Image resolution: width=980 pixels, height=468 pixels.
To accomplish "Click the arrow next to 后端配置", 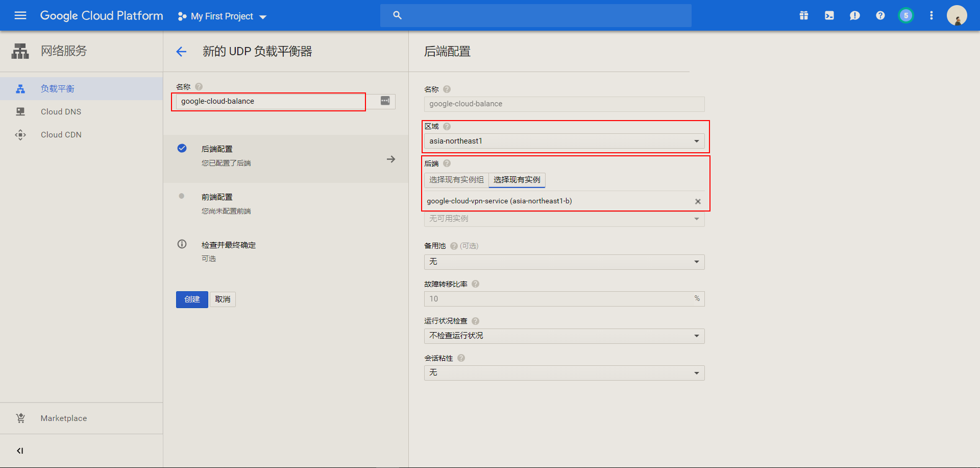I will [x=391, y=159].
